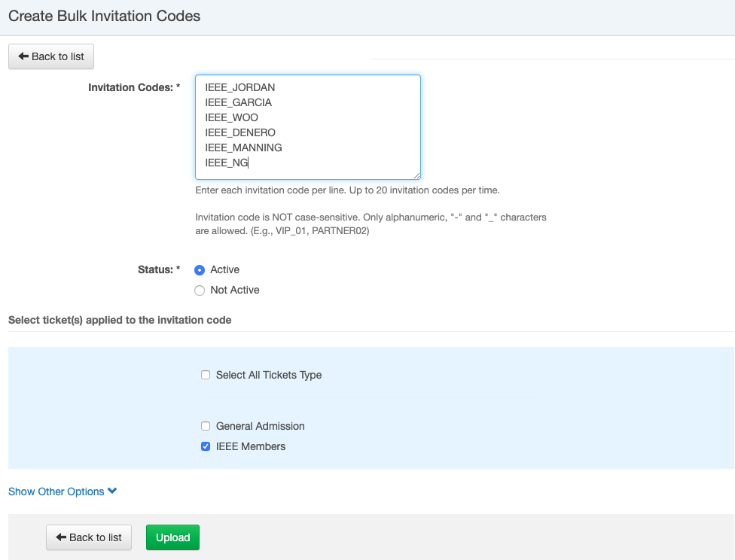
Task: Click inside the Invitation Codes text area
Action: click(x=308, y=127)
